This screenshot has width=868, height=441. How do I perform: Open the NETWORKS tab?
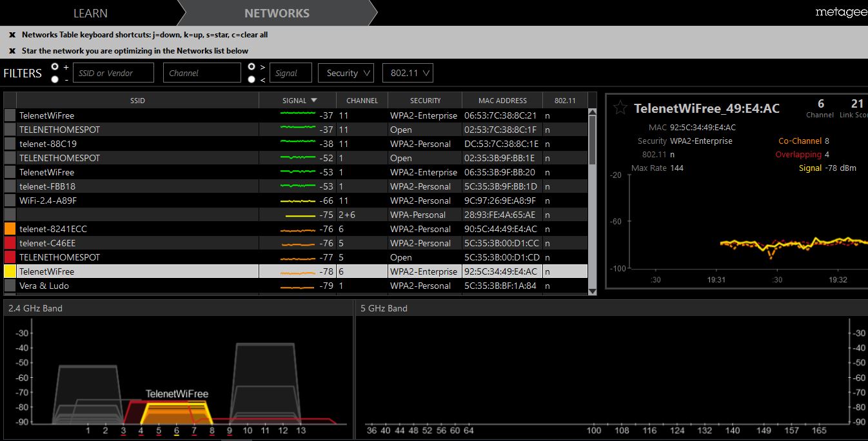277,13
